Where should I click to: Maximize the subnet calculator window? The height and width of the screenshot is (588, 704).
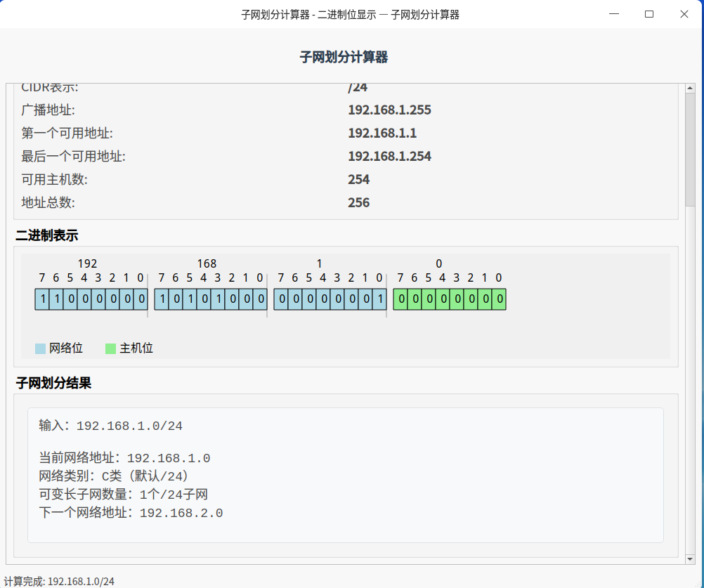point(648,14)
